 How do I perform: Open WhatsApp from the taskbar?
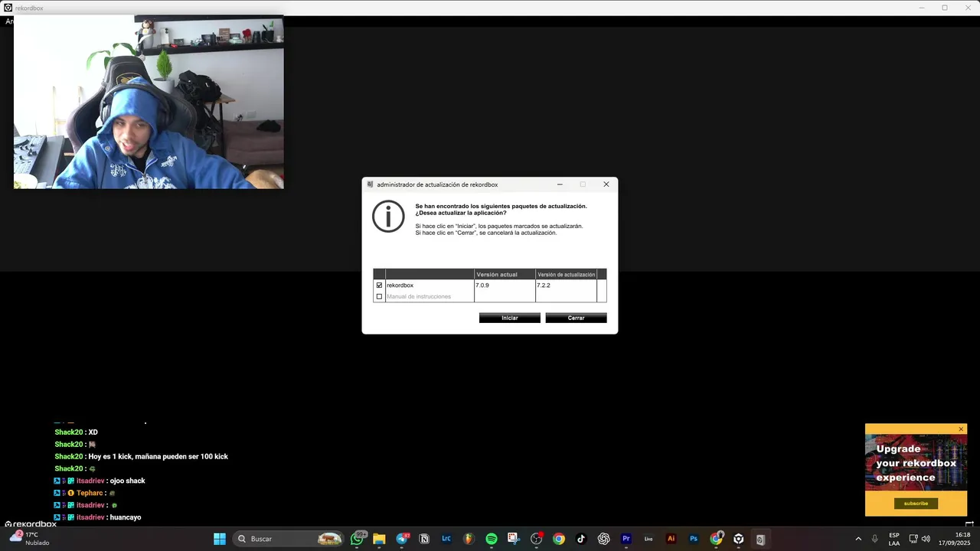(357, 539)
